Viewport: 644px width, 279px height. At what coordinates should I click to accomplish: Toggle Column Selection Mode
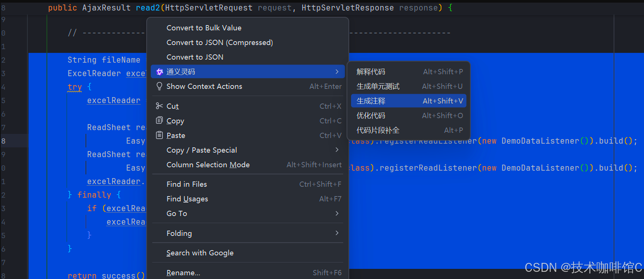tap(248, 165)
